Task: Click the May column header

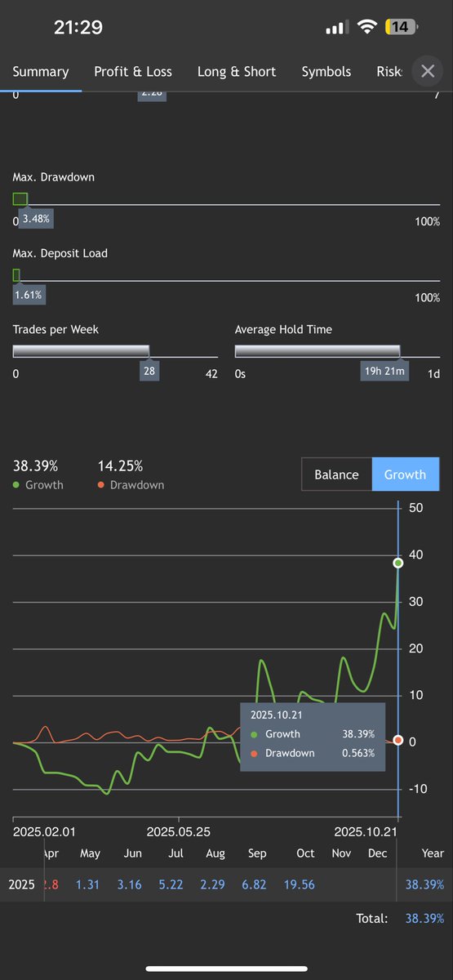Action: tap(90, 853)
